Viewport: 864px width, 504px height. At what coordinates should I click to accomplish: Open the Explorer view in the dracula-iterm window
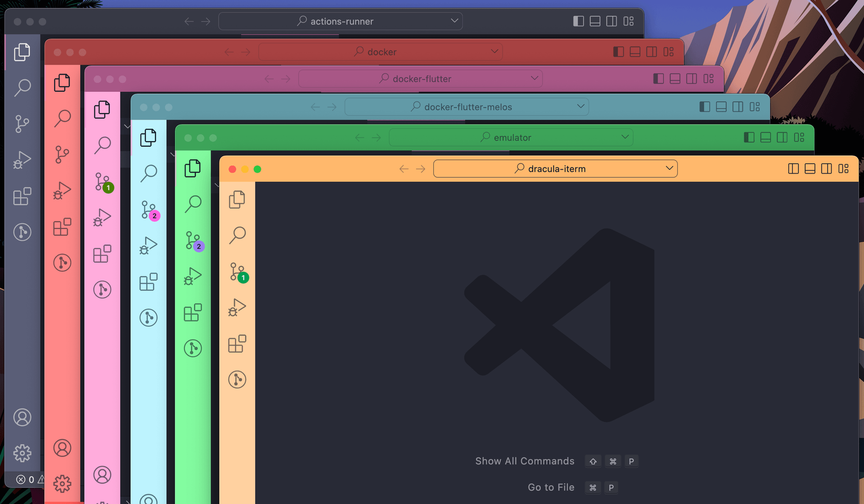point(237,199)
